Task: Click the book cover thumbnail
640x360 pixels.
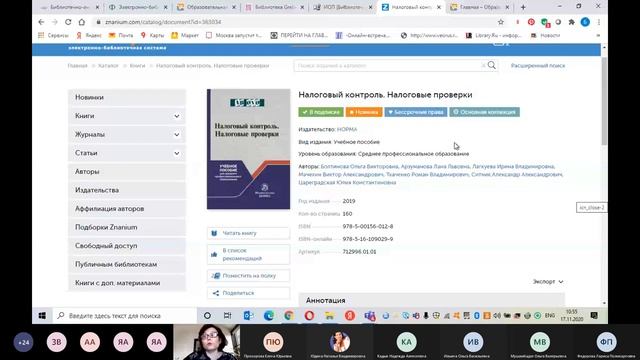Action: [249, 149]
